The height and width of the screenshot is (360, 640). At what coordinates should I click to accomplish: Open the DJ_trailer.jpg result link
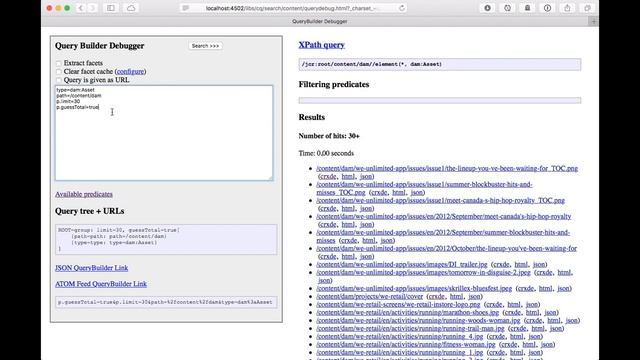pyautogui.click(x=402, y=264)
